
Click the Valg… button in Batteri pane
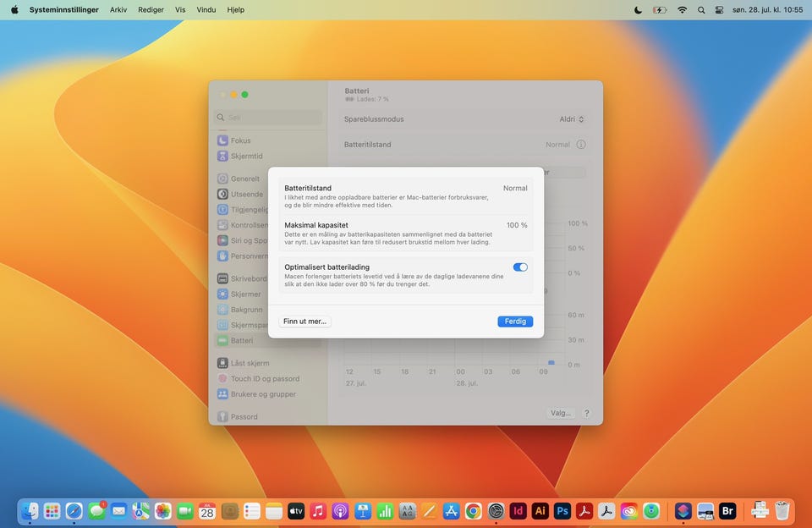[560, 413]
